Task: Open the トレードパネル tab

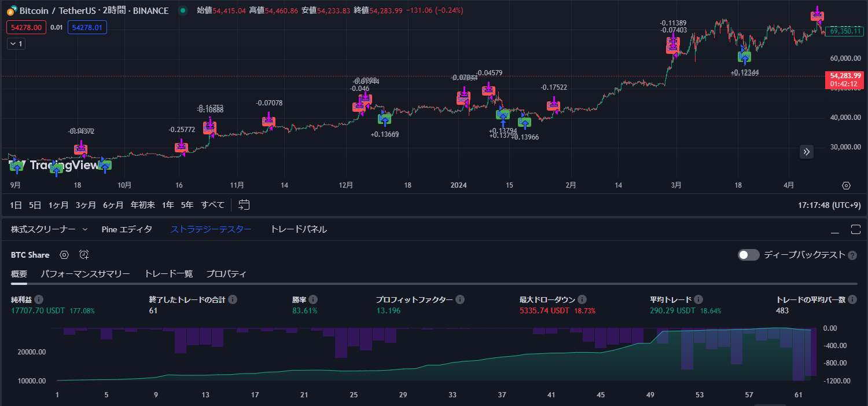Action: coord(299,229)
